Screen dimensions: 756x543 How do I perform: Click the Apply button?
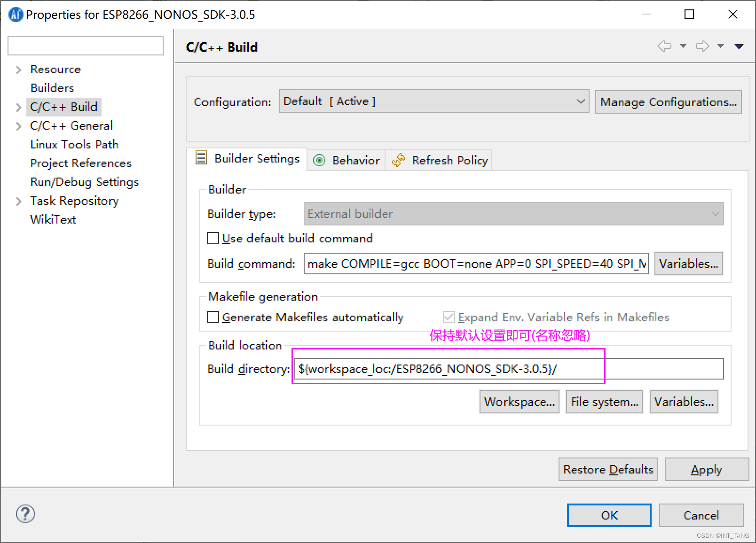point(707,469)
